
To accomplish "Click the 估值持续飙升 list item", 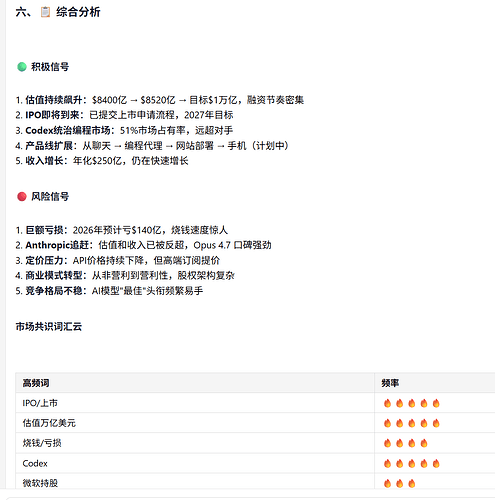I will pyautogui.click(x=160, y=100).
